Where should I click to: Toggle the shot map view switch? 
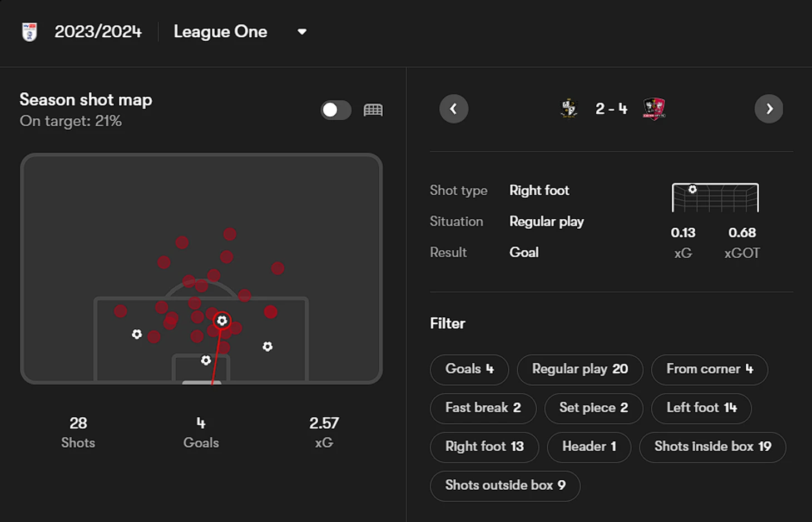tap(336, 110)
